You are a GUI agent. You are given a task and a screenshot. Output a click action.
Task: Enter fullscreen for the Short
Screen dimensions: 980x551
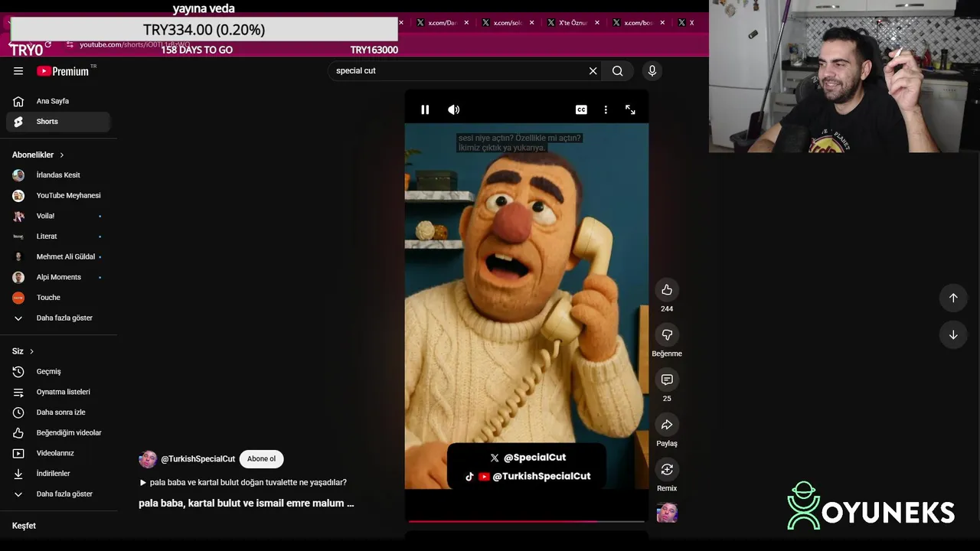click(630, 109)
